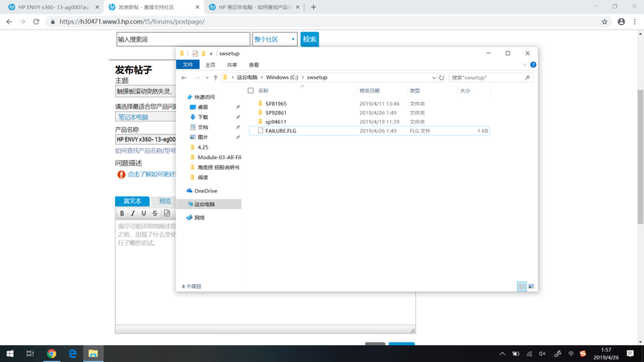Click the 点击了解如何更好 help link
Screen dimensions: 644x362
click(x=151, y=174)
